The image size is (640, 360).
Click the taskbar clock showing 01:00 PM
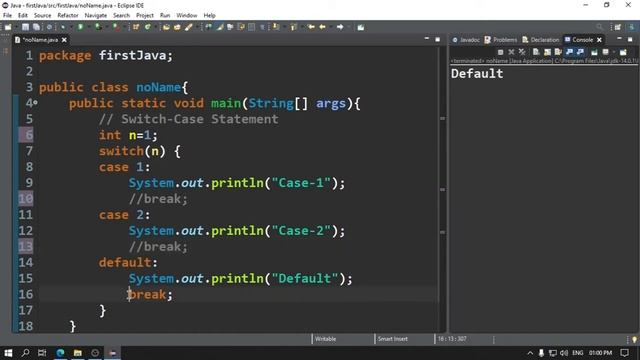point(600,353)
